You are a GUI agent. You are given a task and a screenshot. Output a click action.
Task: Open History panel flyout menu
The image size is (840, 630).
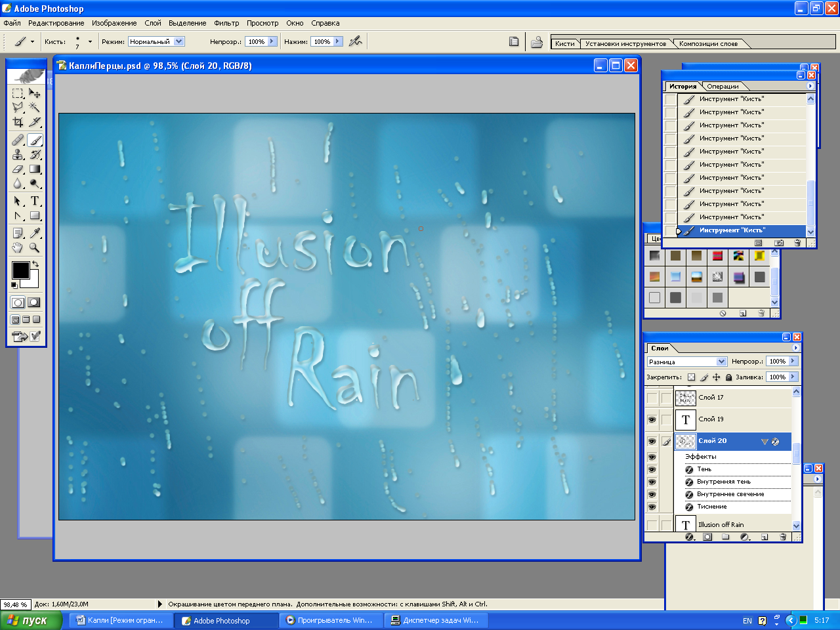(810, 86)
